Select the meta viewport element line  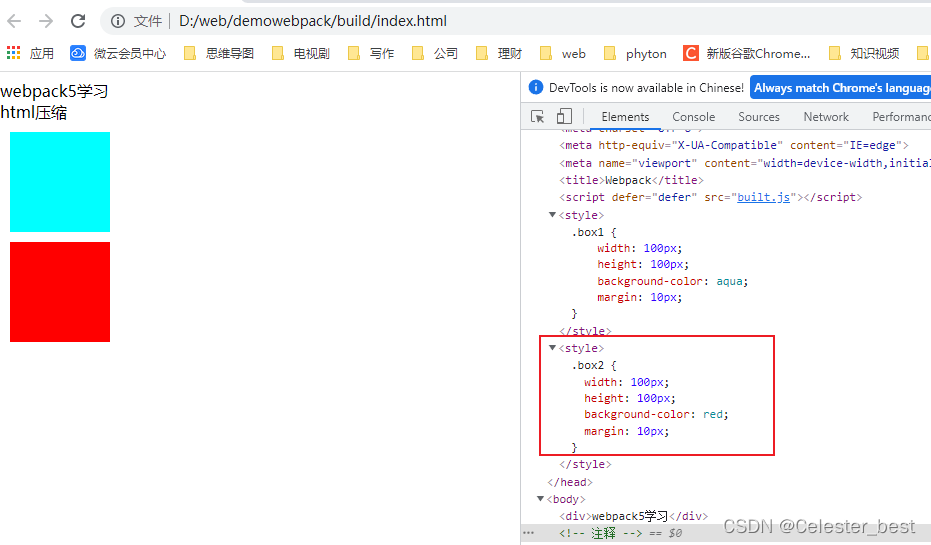pos(745,163)
